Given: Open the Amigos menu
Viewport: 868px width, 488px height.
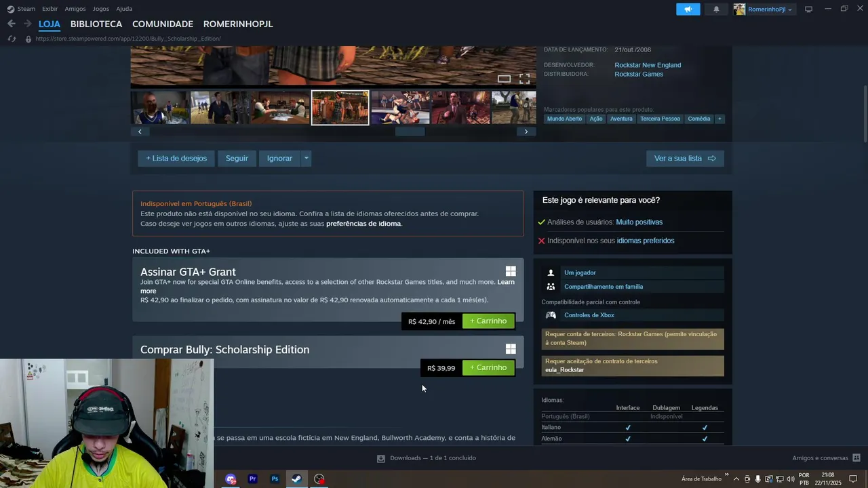Looking at the screenshot, I should (75, 9).
